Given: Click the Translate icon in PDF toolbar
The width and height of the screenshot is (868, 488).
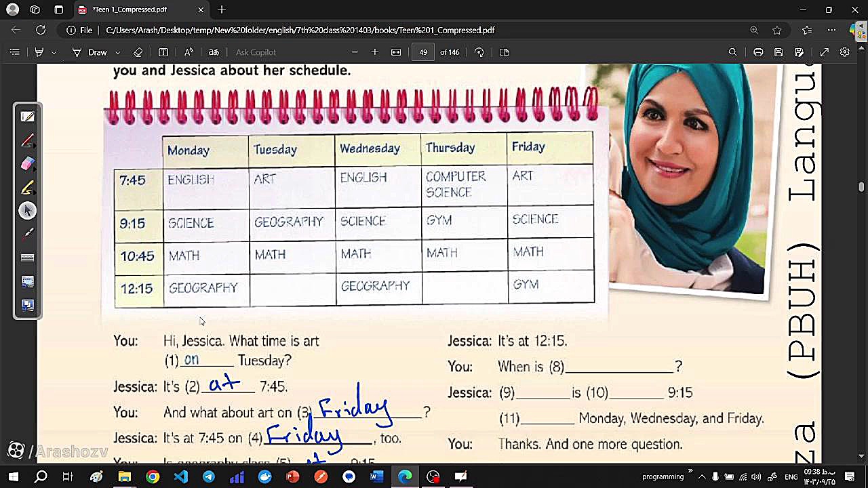Looking at the screenshot, I should coord(214,52).
